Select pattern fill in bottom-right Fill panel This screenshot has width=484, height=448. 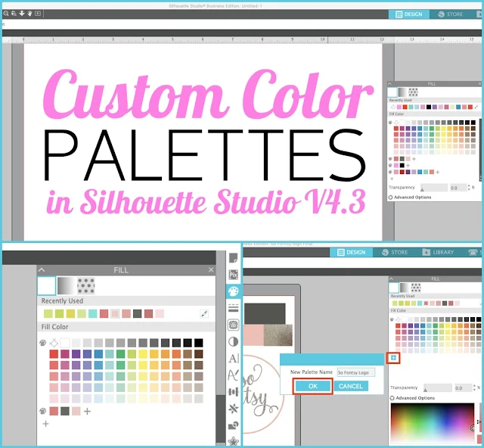[x=416, y=288]
